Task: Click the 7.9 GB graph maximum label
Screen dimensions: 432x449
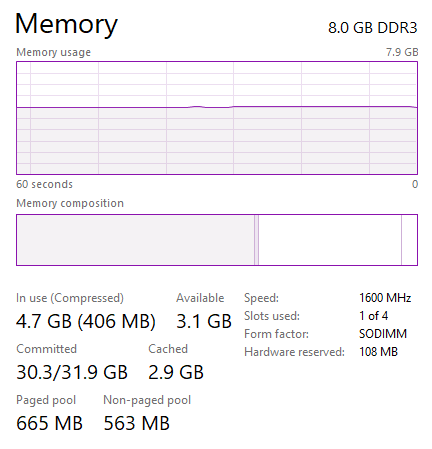Action: click(402, 52)
